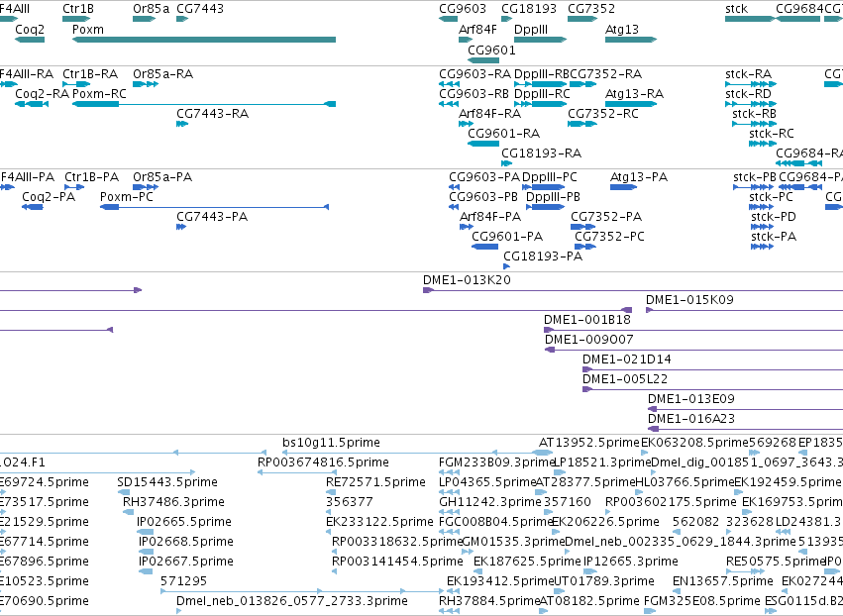Viewport: 843px width, 616px height.
Task: Select the Coq2-PA protein label
Action: [49, 197]
